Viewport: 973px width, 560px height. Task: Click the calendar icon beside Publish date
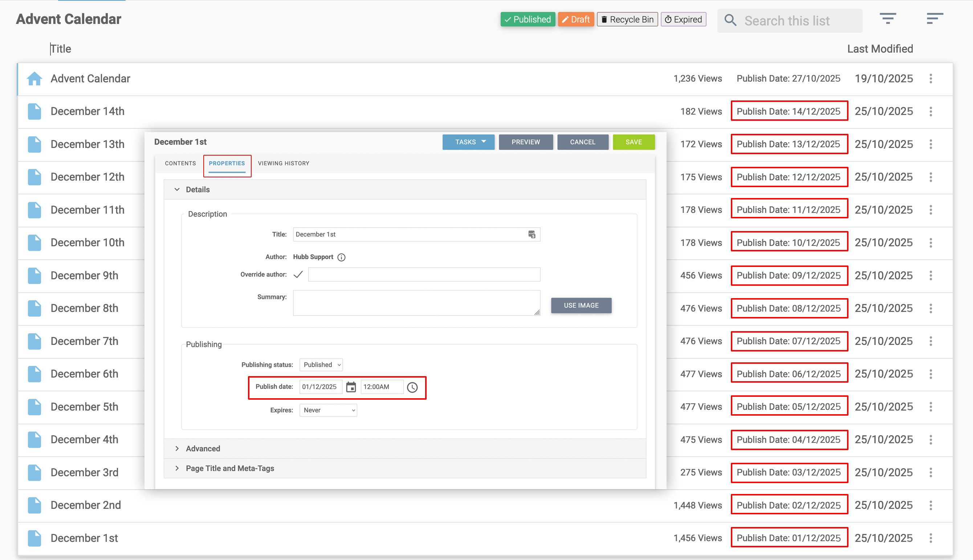[351, 387]
